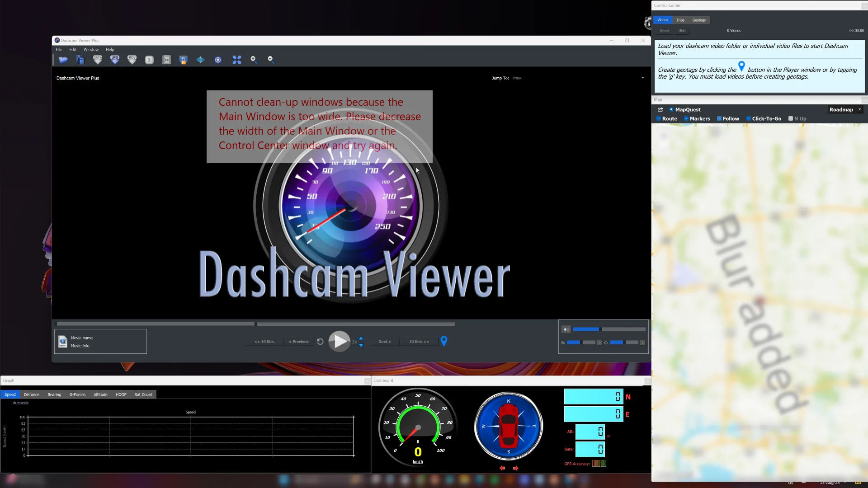Open the File menu
The width and height of the screenshot is (868, 488).
pos(59,50)
